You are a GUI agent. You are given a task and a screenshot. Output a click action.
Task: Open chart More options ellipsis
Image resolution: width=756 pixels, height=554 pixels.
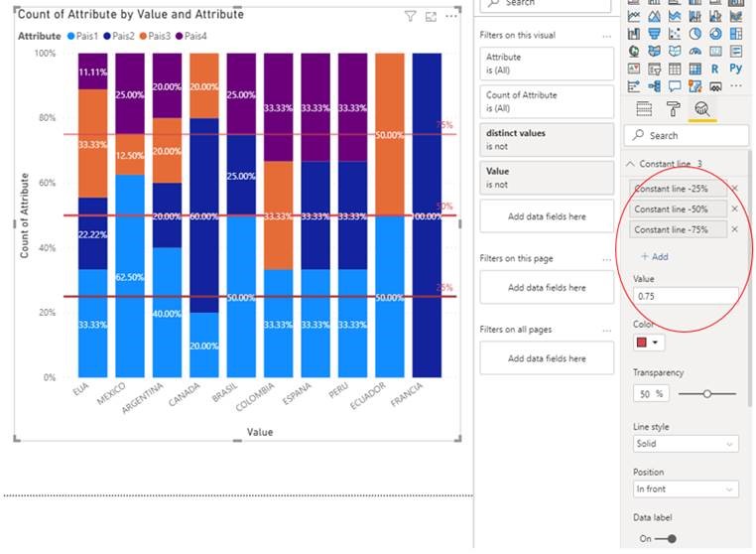point(450,17)
